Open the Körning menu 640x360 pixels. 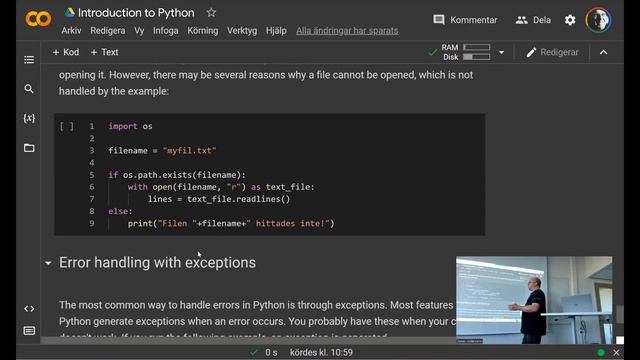(203, 31)
